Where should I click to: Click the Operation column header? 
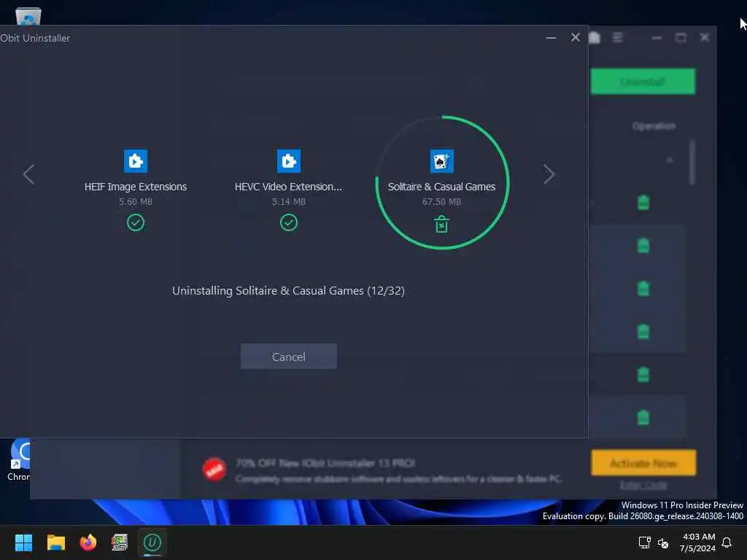[654, 125]
